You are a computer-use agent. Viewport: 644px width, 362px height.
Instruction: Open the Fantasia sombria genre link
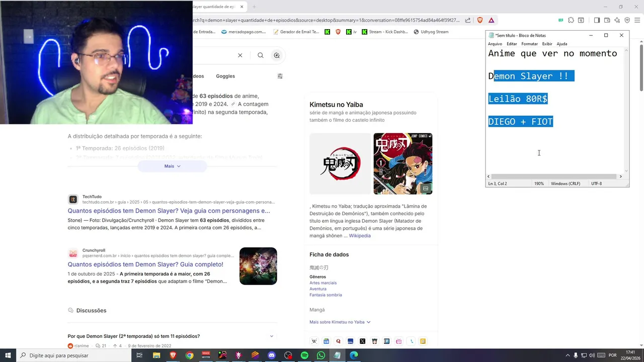tap(326, 295)
